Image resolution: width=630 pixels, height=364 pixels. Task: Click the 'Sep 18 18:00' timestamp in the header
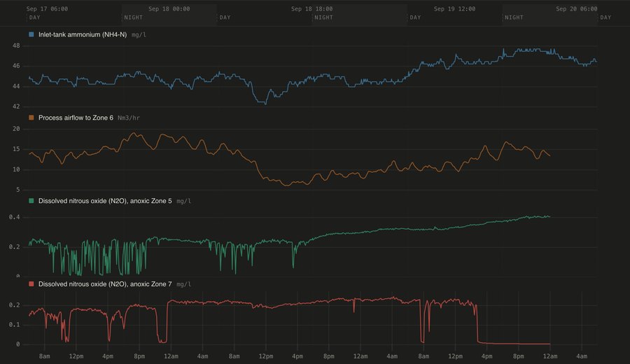pos(311,9)
